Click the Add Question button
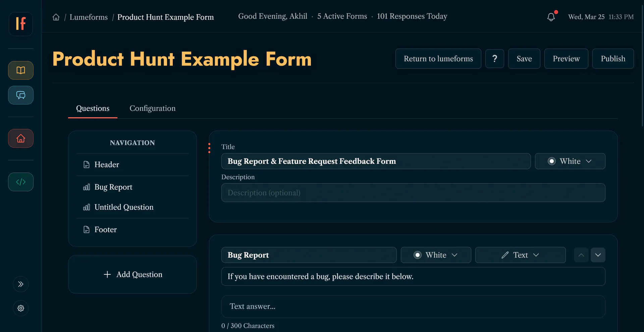 [x=132, y=274]
